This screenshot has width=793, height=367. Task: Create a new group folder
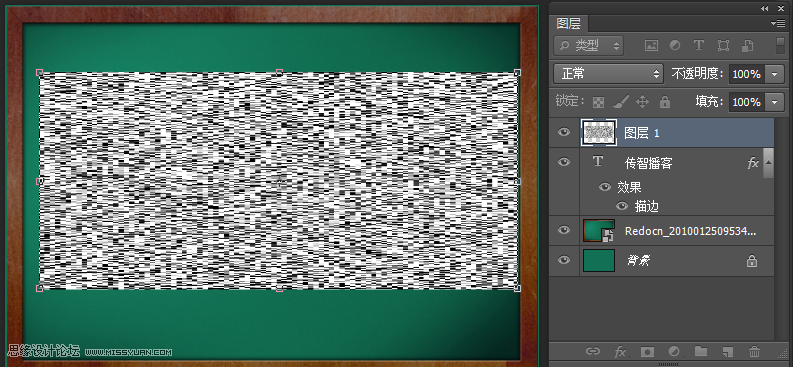click(x=700, y=351)
